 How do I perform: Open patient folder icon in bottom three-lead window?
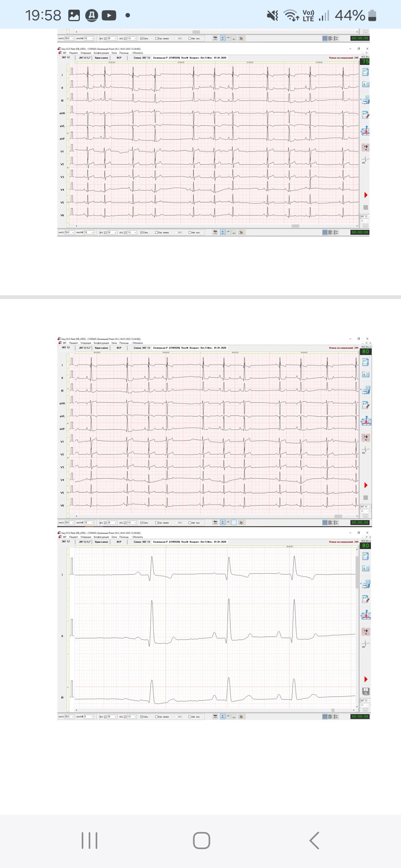click(x=366, y=568)
